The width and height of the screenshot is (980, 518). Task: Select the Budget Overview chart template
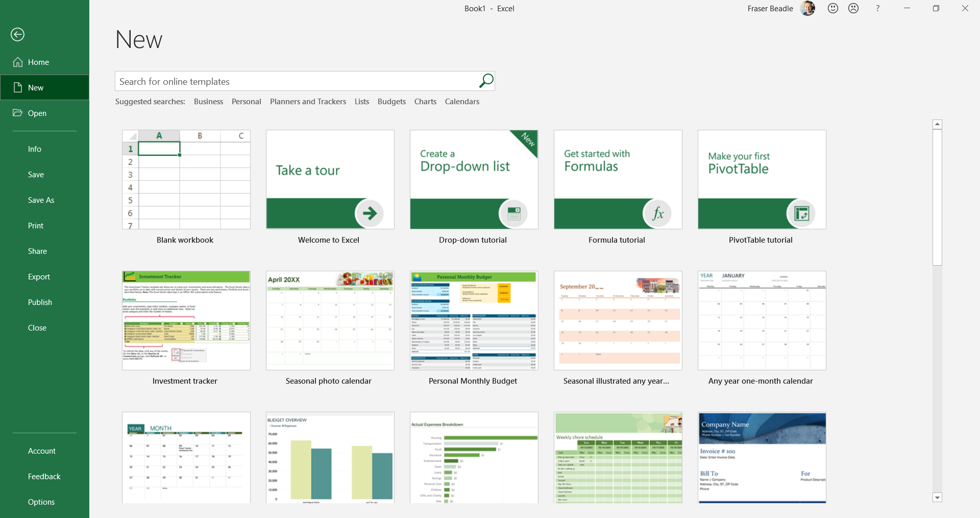330,457
